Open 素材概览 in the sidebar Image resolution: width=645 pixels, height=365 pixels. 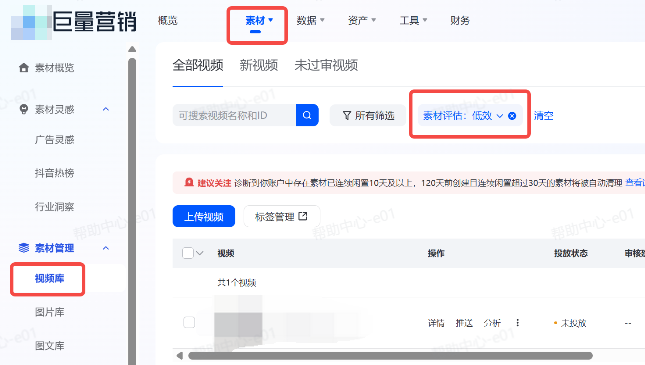(x=54, y=67)
